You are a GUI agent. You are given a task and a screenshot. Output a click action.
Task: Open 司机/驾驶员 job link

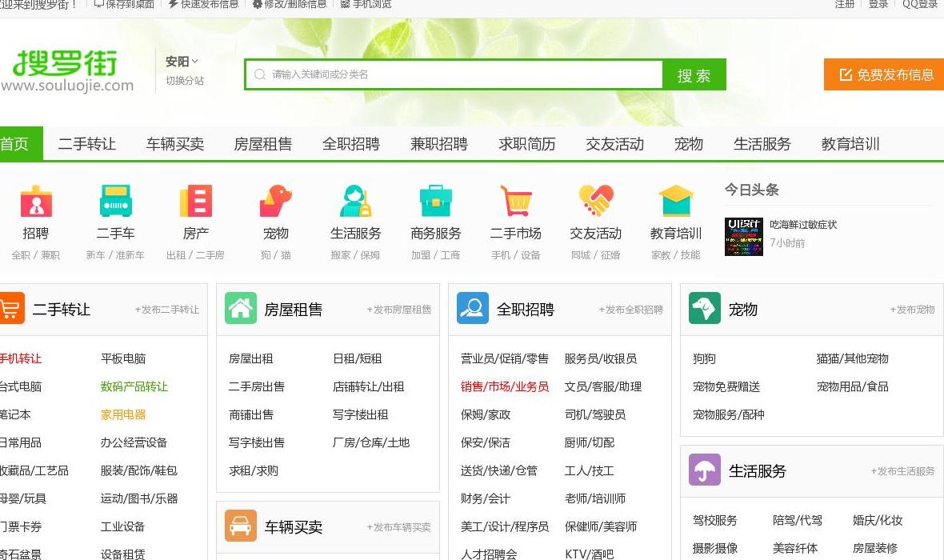pyautogui.click(x=595, y=414)
